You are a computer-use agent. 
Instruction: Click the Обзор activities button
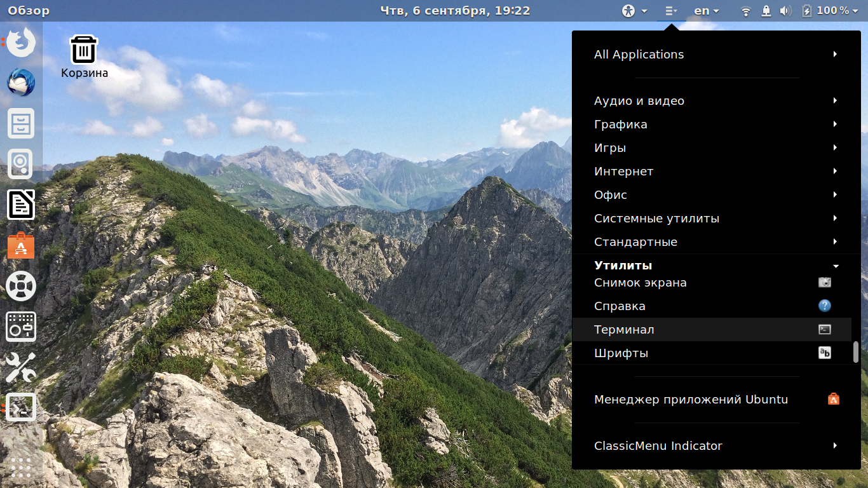[x=29, y=11]
